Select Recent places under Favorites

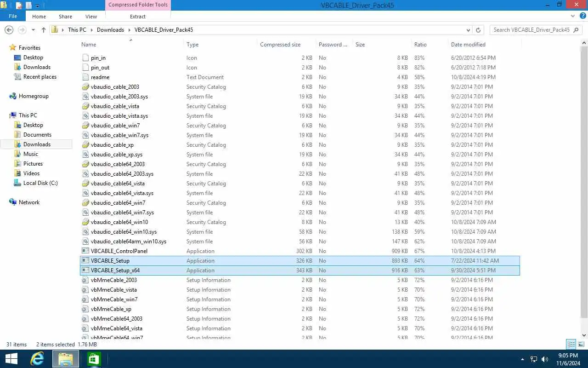point(40,77)
